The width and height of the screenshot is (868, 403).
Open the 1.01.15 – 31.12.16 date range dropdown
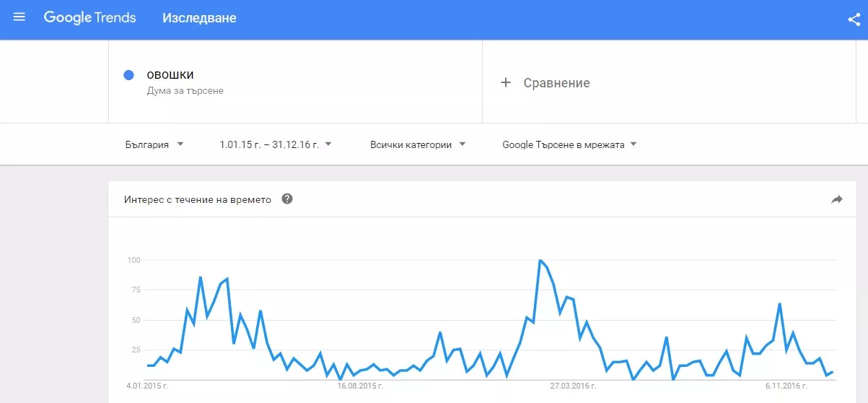tap(276, 144)
